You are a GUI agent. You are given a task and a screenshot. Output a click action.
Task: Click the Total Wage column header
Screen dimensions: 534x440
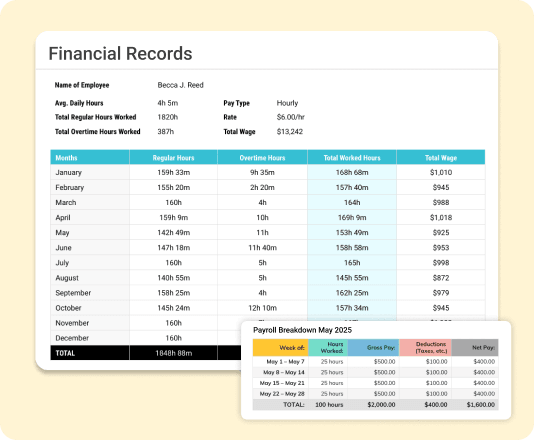[441, 158]
